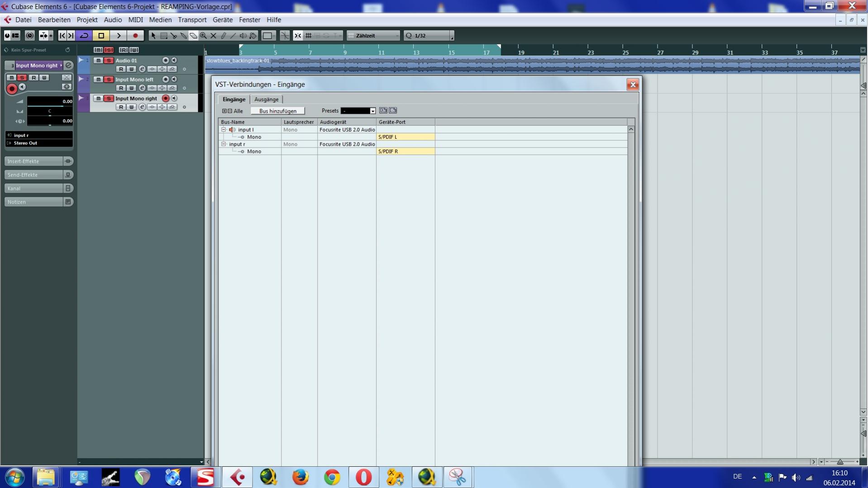Image resolution: width=868 pixels, height=488 pixels.
Task: Toggle Snap to Zero Crossing icon
Action: tap(285, 36)
